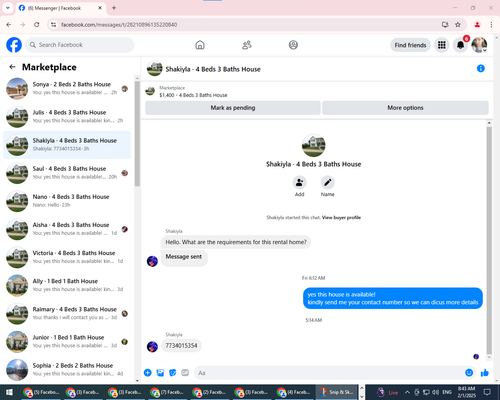Viewport: 500px width, 400px height.
Task: Open Julis - 4 Beds 3 Baths House chat
Action: tap(67, 117)
